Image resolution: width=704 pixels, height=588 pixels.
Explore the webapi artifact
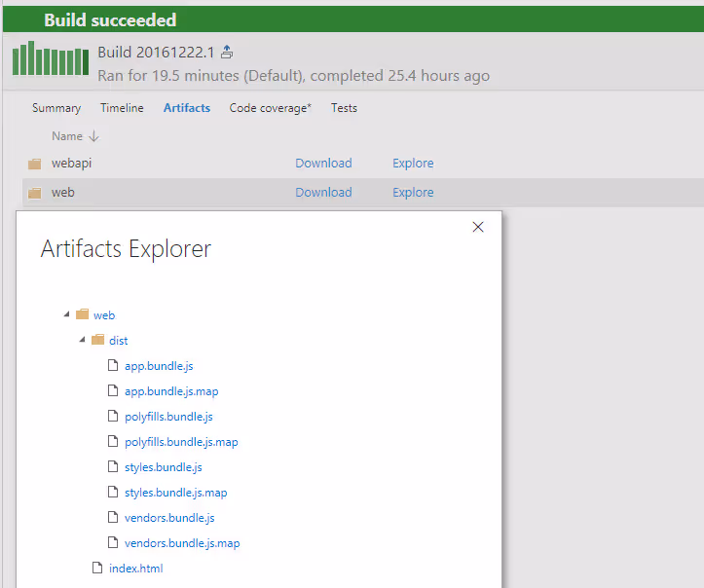pos(413,163)
